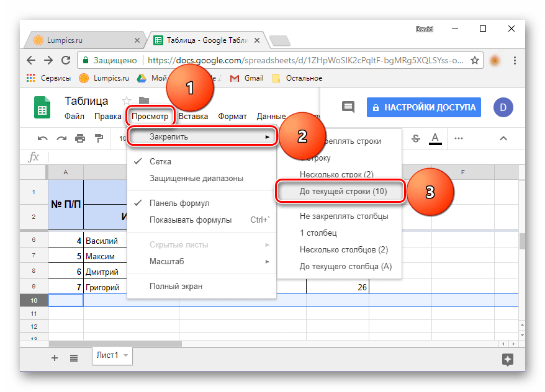
Task: Open the Вставка menu
Action: [x=193, y=116]
